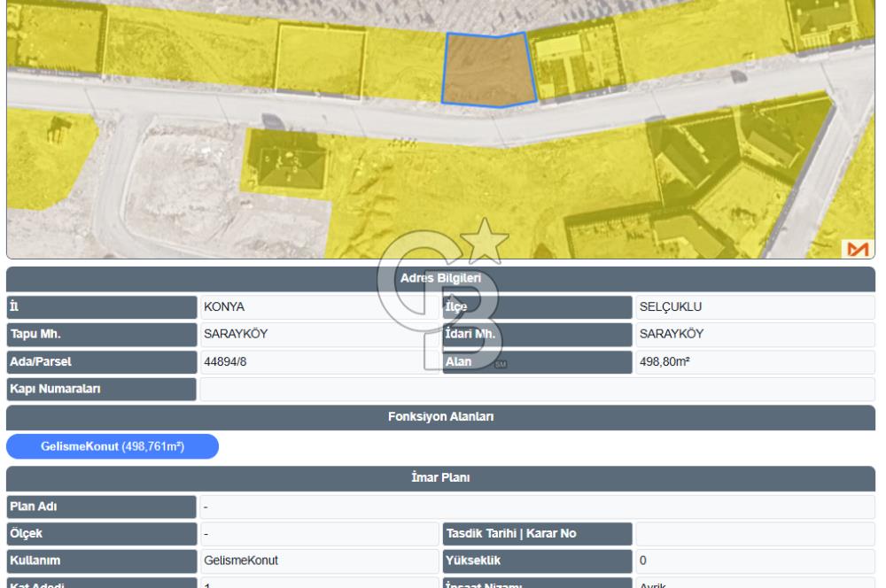Click the empty Kapı Numaraları value field
The width and height of the screenshot is (886, 588).
point(538,389)
